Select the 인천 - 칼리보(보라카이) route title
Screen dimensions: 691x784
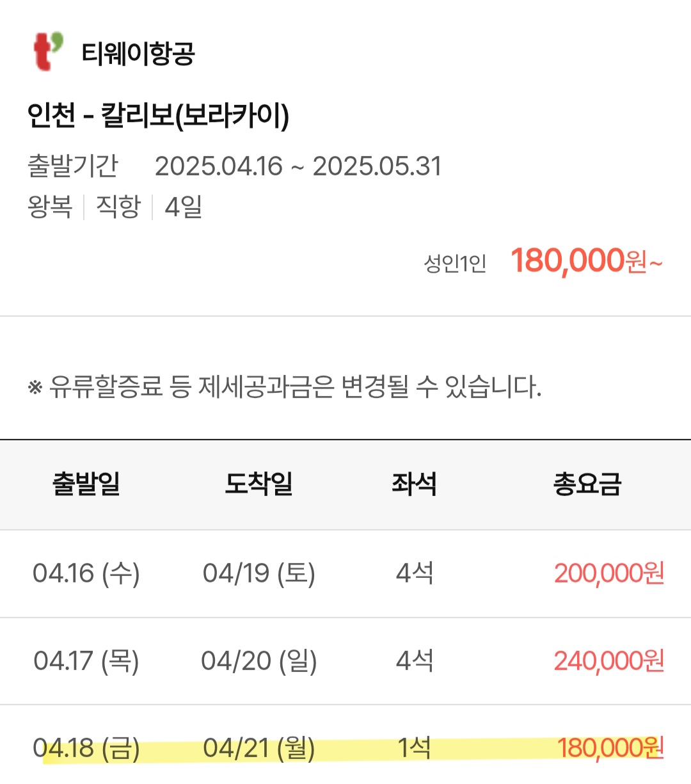click(158, 116)
